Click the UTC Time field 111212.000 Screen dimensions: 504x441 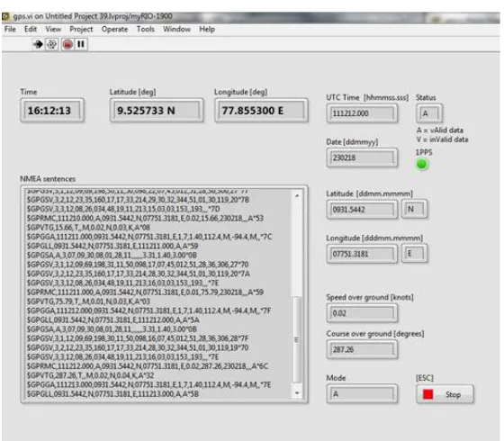tap(362, 113)
